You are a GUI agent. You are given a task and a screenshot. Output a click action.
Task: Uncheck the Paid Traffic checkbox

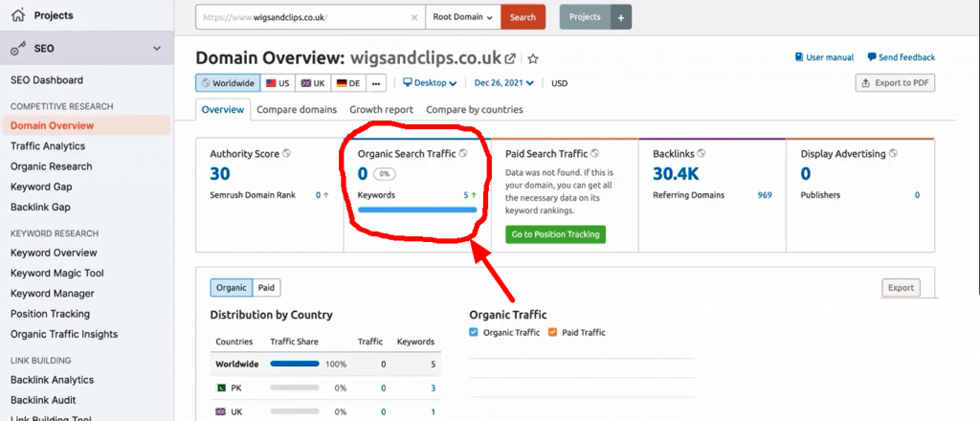coord(552,332)
